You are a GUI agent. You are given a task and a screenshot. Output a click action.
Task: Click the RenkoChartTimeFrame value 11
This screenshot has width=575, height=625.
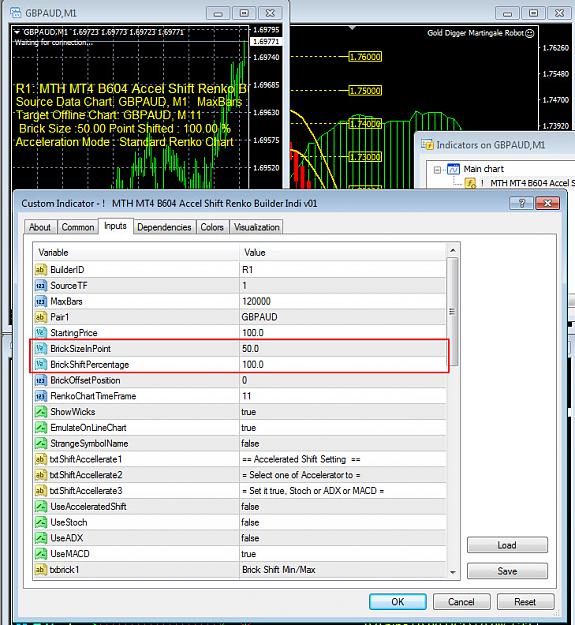247,396
